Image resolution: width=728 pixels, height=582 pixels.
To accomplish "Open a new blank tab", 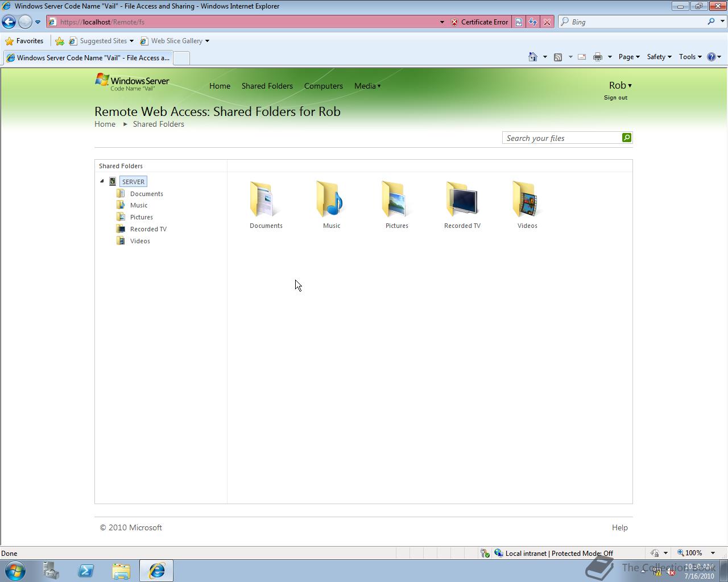I will coord(181,58).
